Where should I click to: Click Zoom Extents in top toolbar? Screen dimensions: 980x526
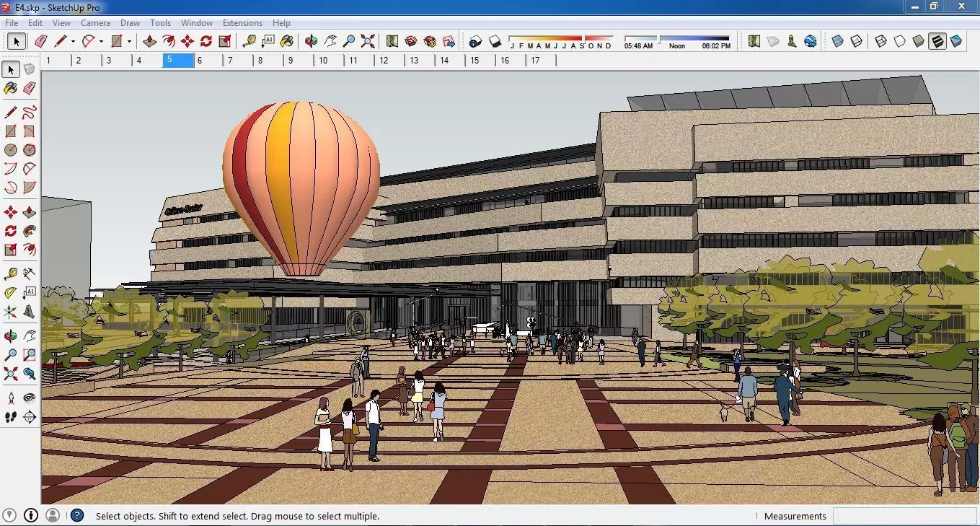pos(368,41)
